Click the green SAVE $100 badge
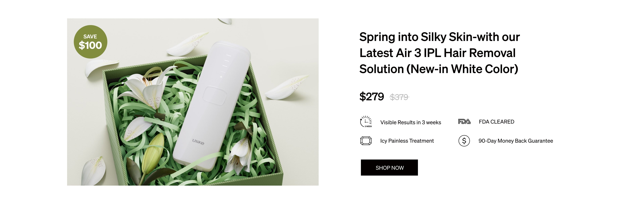This screenshot has height=206, width=644. (x=90, y=42)
